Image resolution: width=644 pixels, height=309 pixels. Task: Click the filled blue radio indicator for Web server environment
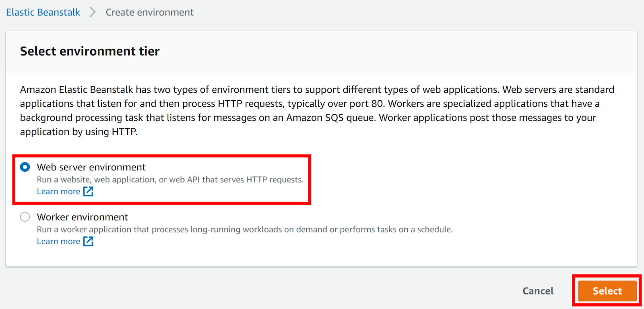25,167
